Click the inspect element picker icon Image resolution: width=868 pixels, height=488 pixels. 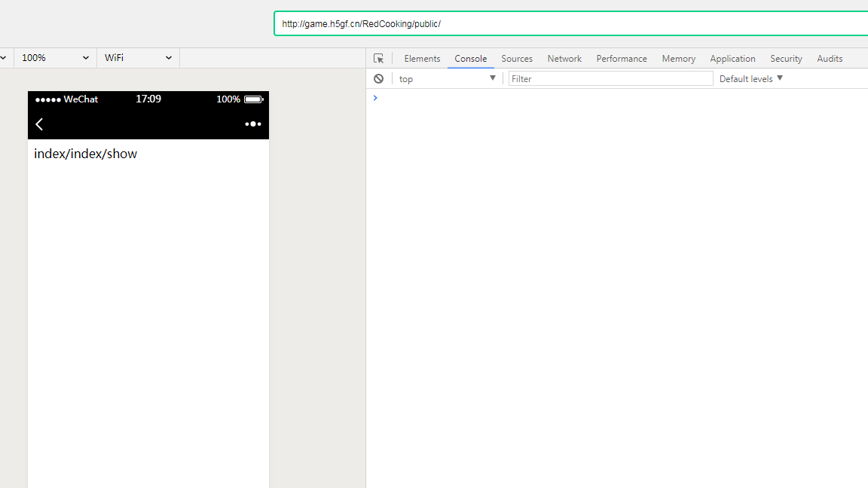coord(379,59)
